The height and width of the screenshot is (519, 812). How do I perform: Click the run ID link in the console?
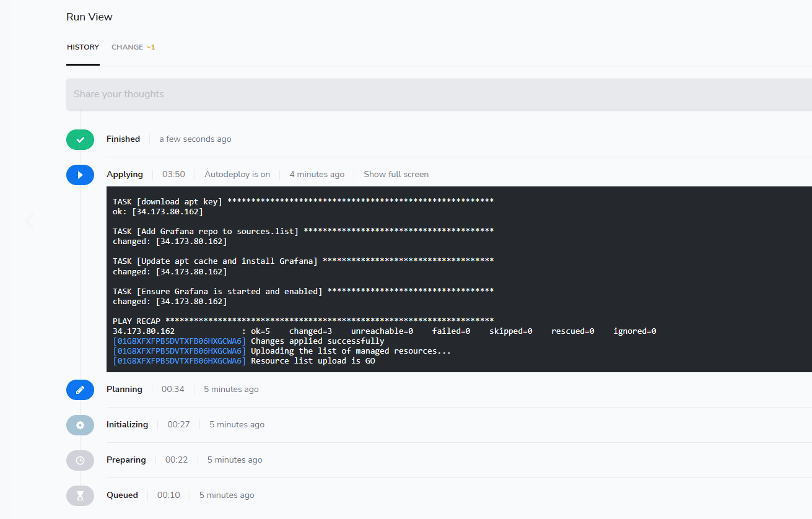point(178,341)
